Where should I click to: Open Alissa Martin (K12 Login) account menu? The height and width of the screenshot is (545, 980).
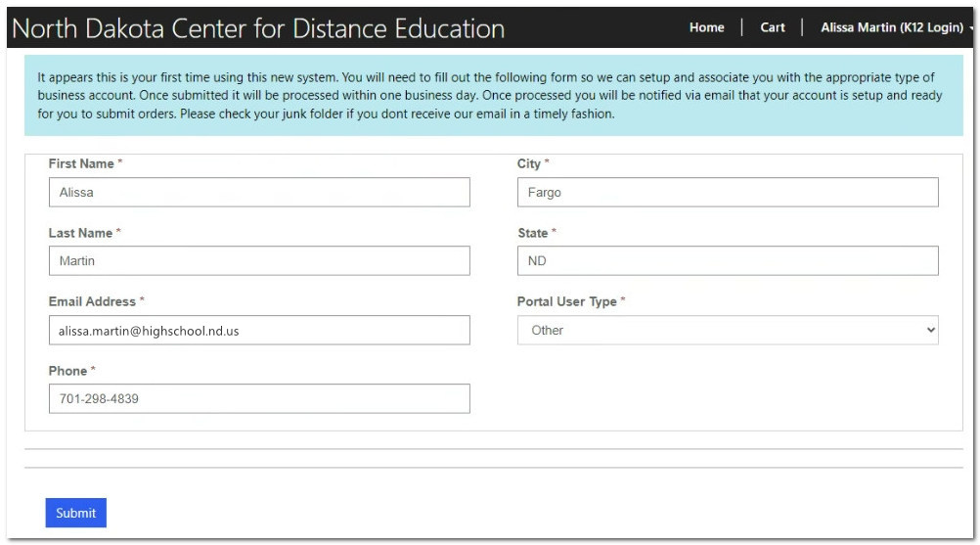[x=897, y=27]
